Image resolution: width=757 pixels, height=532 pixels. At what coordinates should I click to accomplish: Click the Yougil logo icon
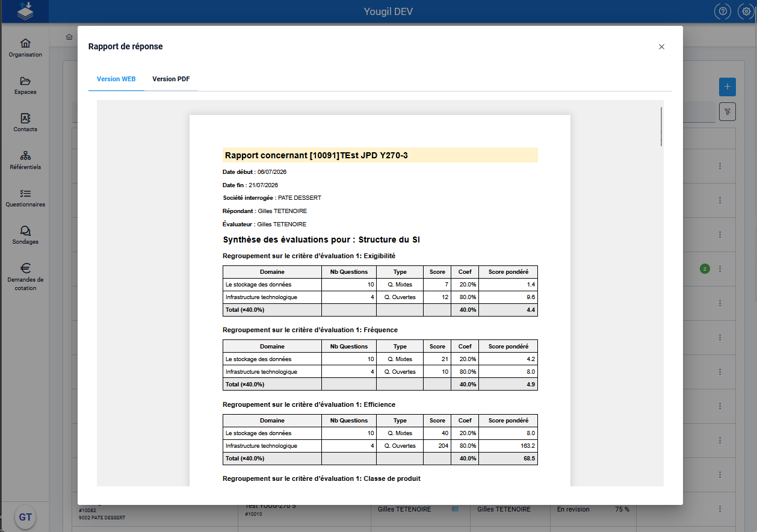(x=25, y=11)
